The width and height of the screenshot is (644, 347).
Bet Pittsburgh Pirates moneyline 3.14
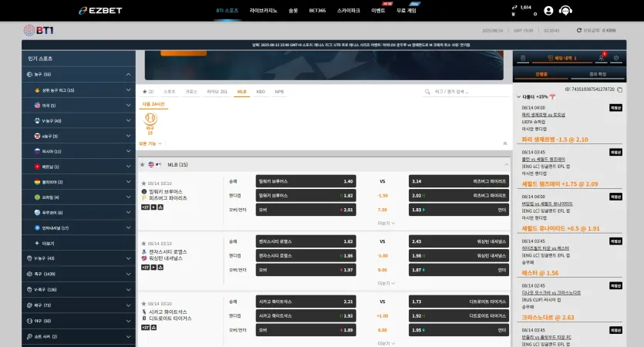[459, 181]
